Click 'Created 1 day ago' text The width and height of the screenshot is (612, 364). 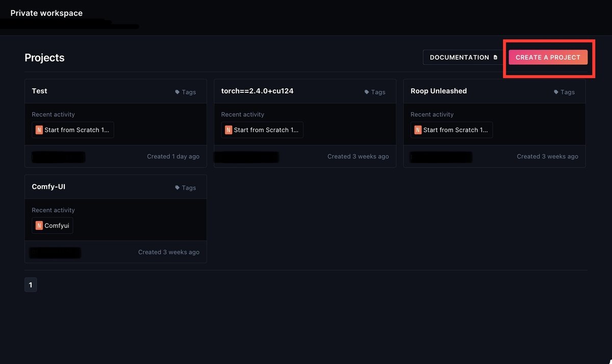point(173,157)
